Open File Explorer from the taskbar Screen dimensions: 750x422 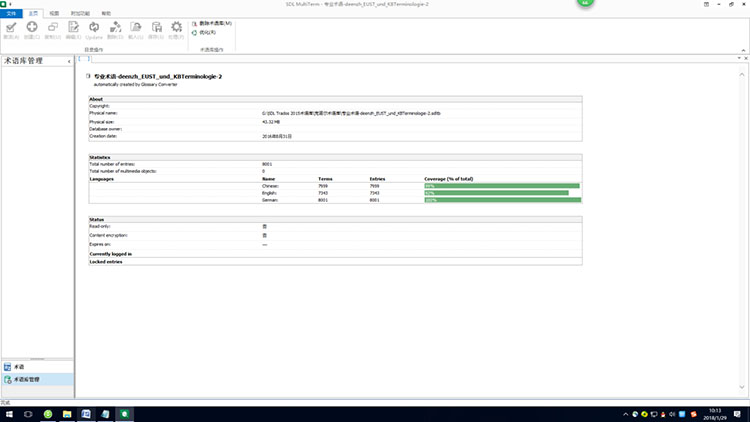(x=67, y=414)
